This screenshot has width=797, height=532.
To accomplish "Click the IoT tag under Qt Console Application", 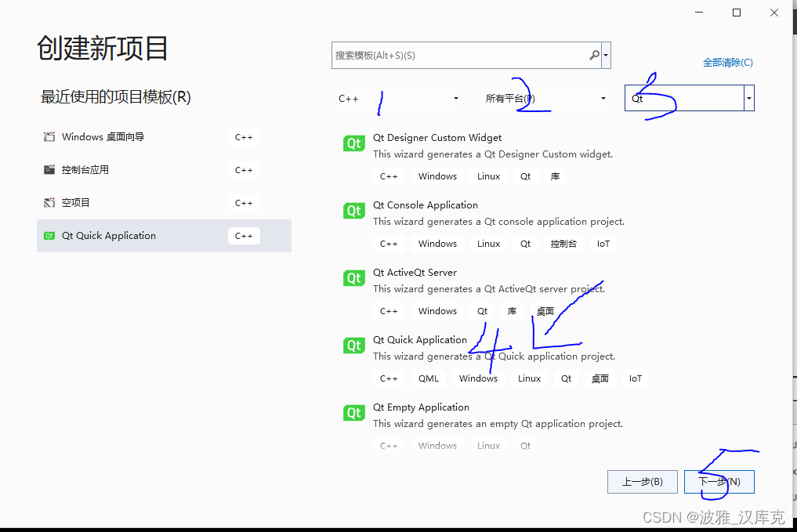I will pos(603,243).
